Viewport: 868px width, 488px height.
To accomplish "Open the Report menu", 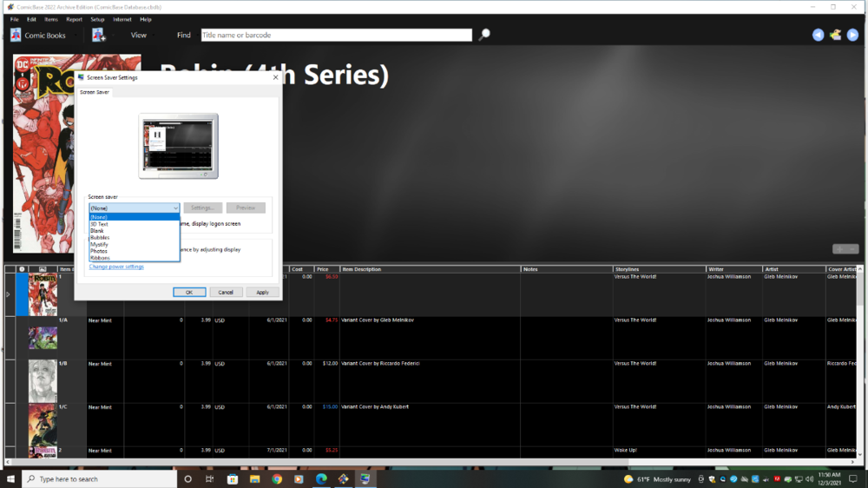I will (74, 19).
